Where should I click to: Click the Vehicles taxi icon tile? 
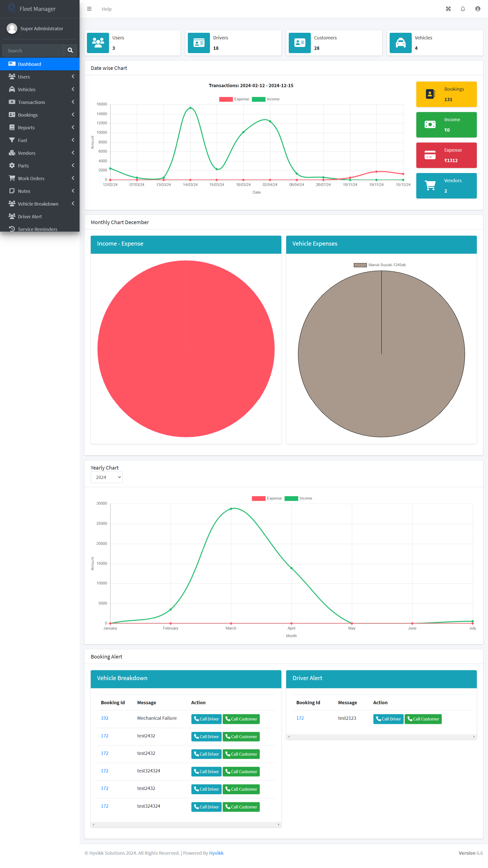400,43
